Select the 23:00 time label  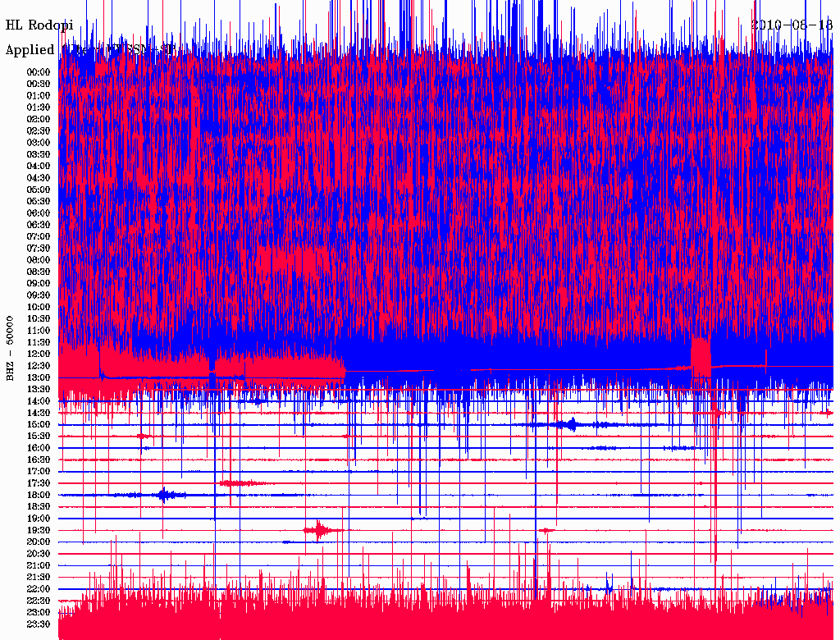click(x=38, y=613)
